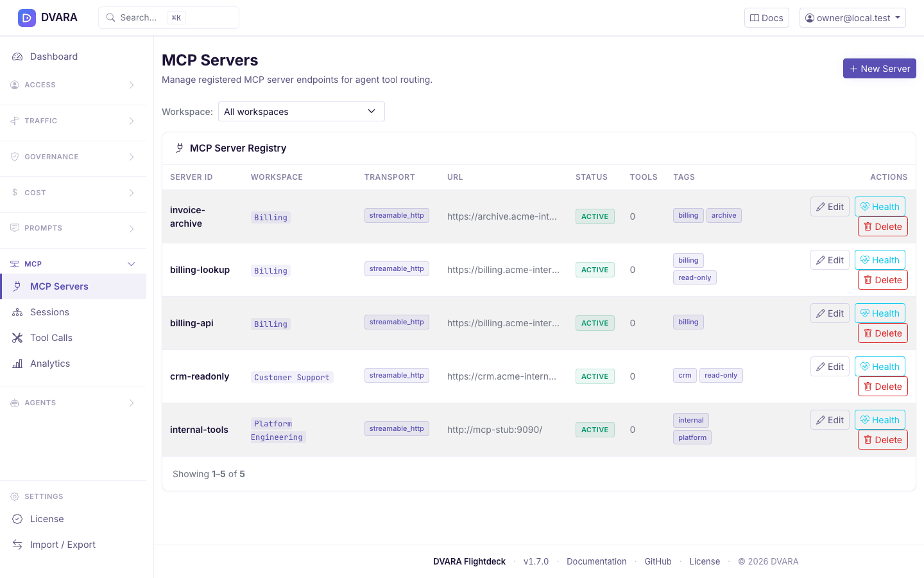Click pencil icon for invoice-archive row

click(821, 207)
